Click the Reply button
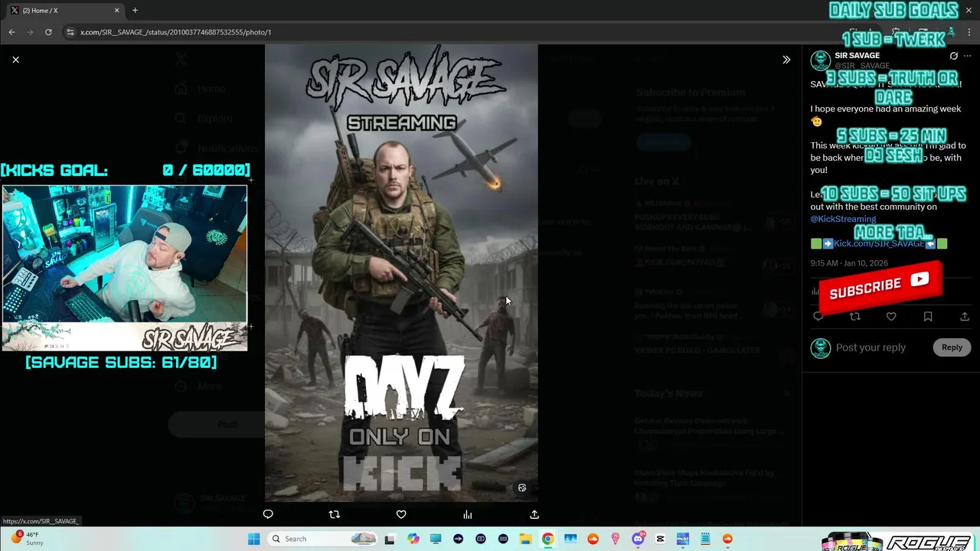The image size is (980, 551). click(952, 347)
